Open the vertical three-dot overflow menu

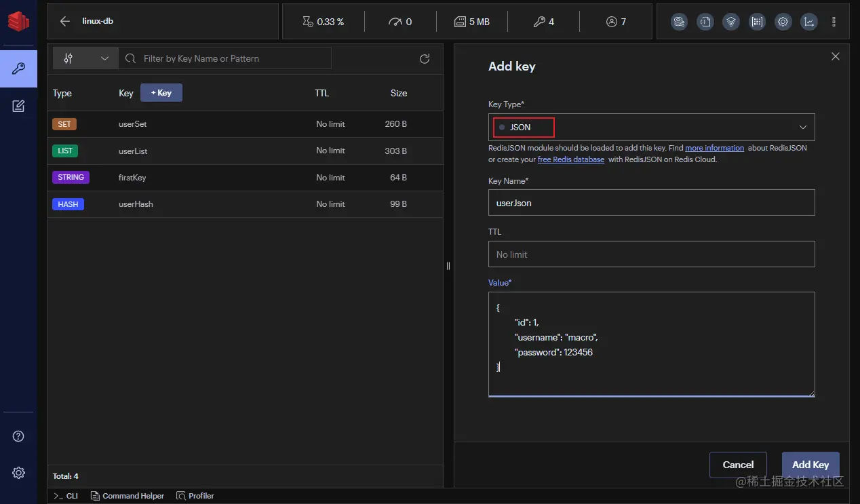834,22
